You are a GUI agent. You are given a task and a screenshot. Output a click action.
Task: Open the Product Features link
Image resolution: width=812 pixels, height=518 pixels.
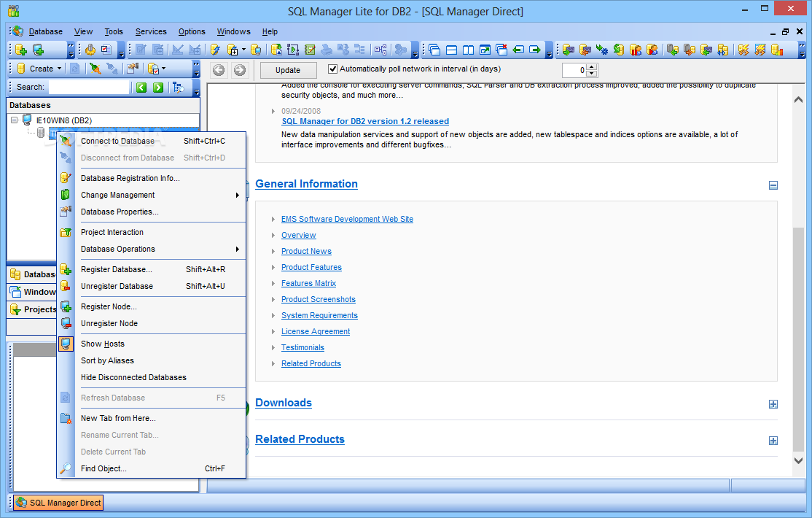click(311, 267)
